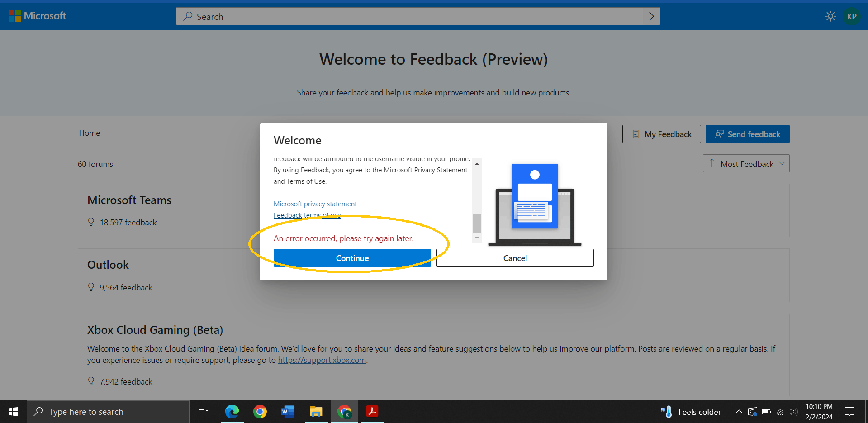
Task: Open Adobe Acrobat from the taskbar
Action: click(x=372, y=412)
